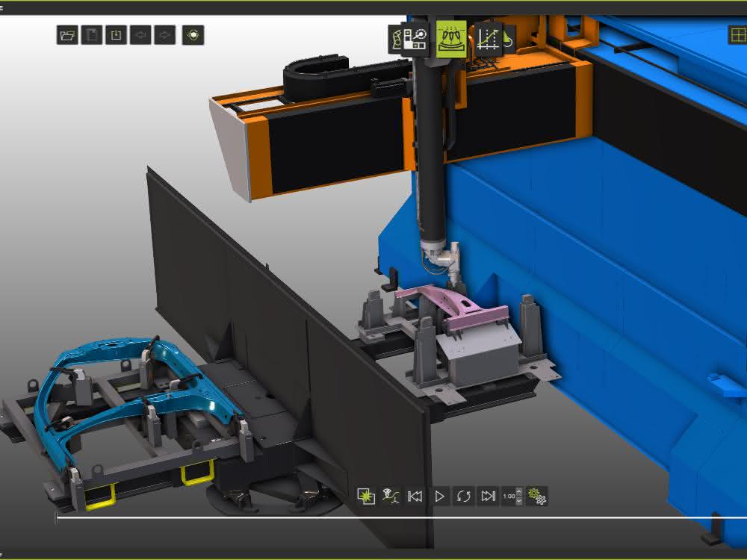Viewport: 747px width, 560px height.
Task: Skip simulation to the end
Action: coord(488,497)
